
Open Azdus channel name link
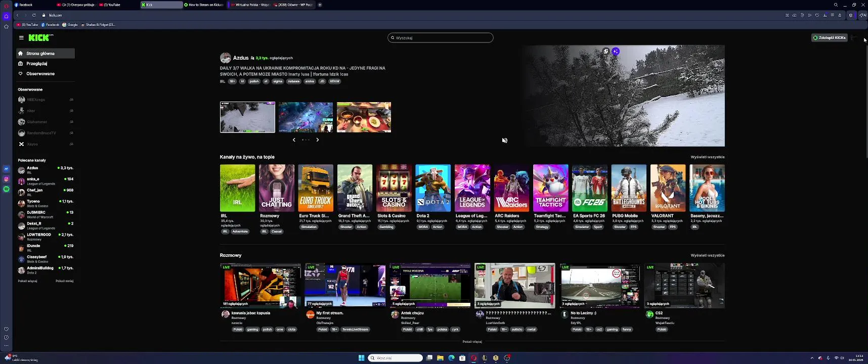coord(241,58)
